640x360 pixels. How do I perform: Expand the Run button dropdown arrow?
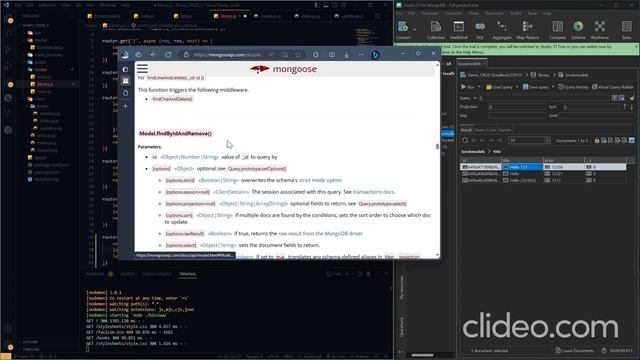click(479, 87)
